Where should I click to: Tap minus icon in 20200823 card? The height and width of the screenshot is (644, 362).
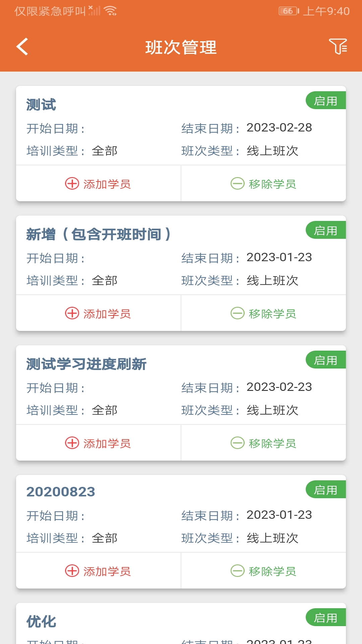coord(237,571)
